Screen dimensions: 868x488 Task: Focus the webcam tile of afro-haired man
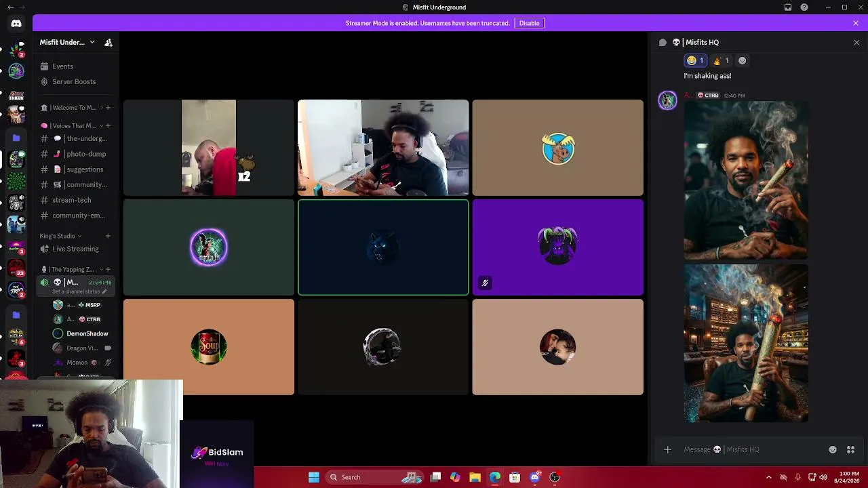383,148
